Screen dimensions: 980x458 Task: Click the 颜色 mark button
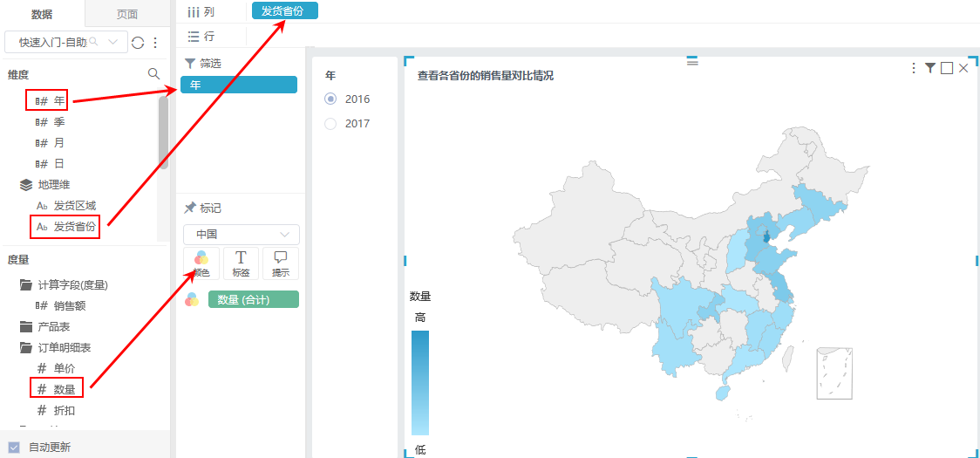point(201,263)
